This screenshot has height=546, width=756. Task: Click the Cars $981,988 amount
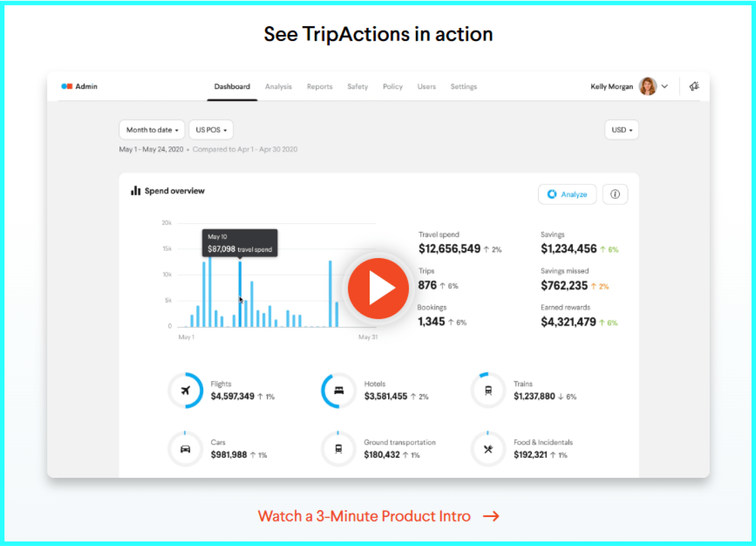tap(229, 454)
